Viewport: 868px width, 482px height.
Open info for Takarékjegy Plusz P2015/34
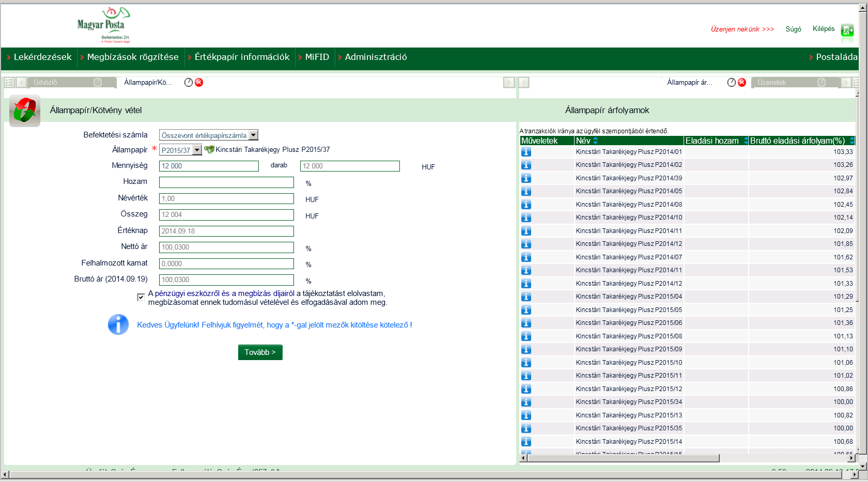(x=526, y=402)
